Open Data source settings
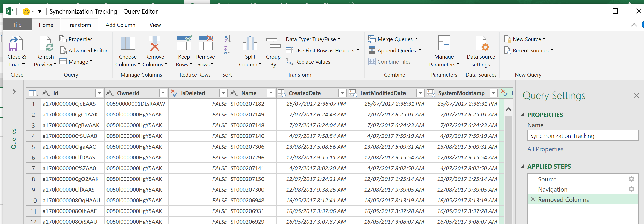Screen dimensions: 644x224 tap(481, 51)
